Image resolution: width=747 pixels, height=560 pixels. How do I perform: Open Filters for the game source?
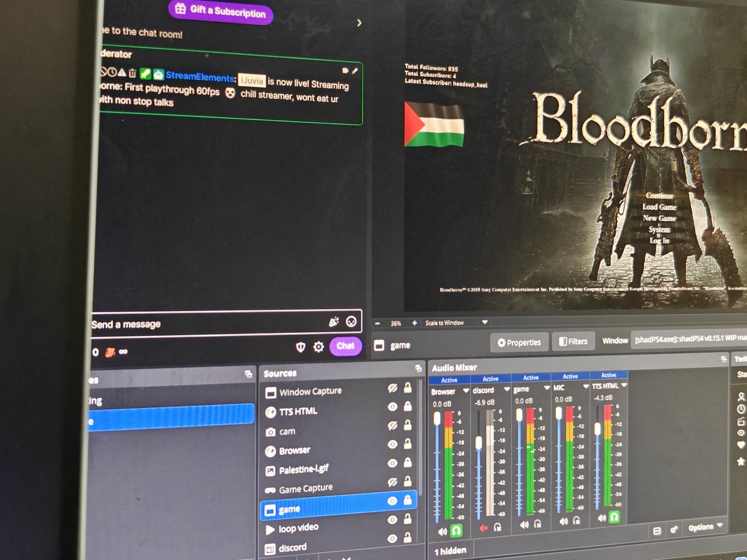click(573, 342)
